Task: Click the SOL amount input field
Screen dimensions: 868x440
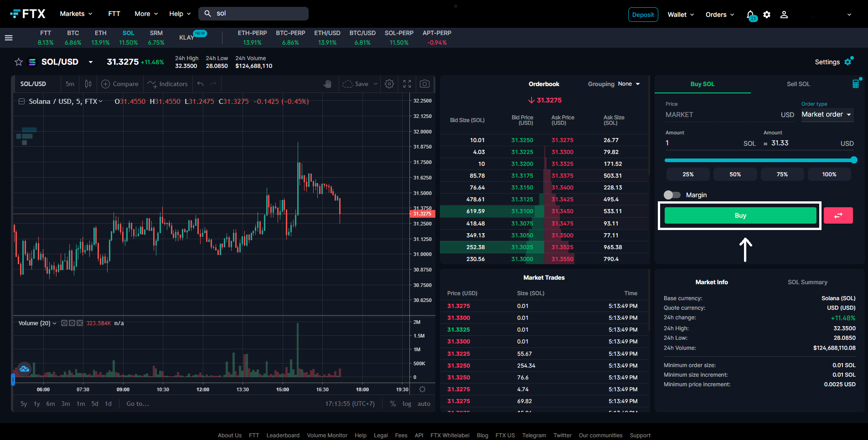Action: coord(703,143)
